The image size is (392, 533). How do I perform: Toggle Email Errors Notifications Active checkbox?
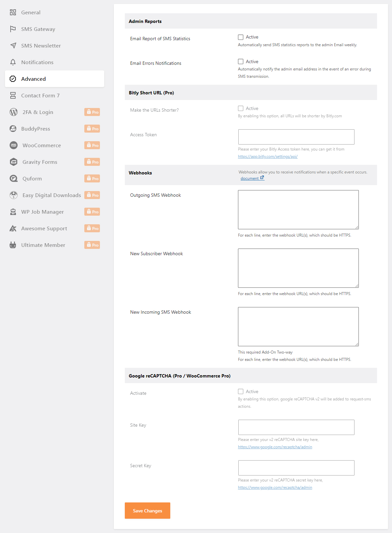pyautogui.click(x=241, y=61)
